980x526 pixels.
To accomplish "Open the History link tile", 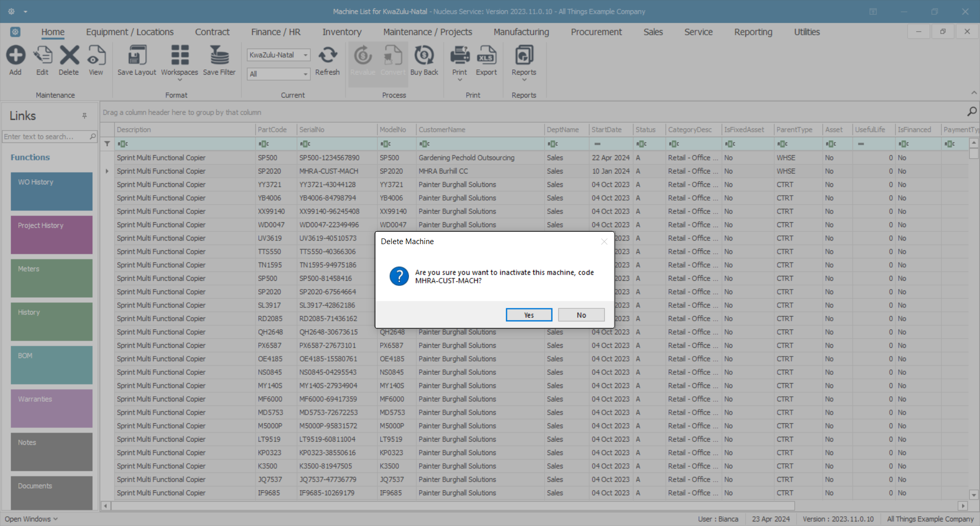I will tap(52, 322).
